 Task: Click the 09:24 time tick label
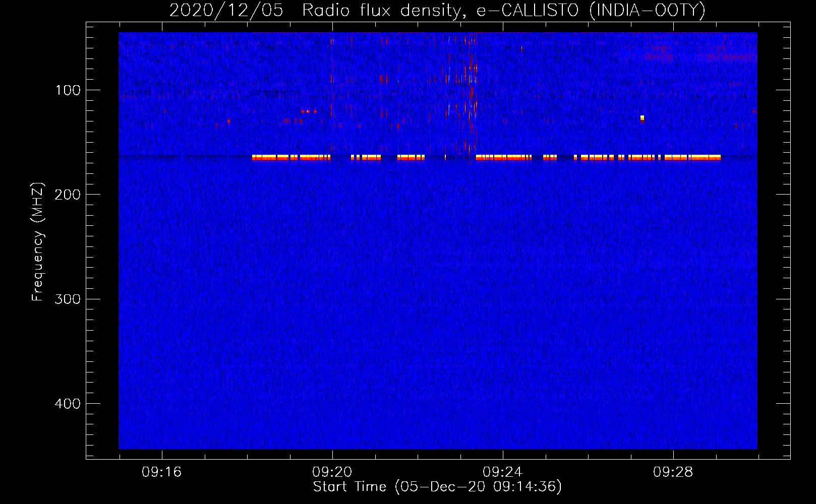[502, 472]
